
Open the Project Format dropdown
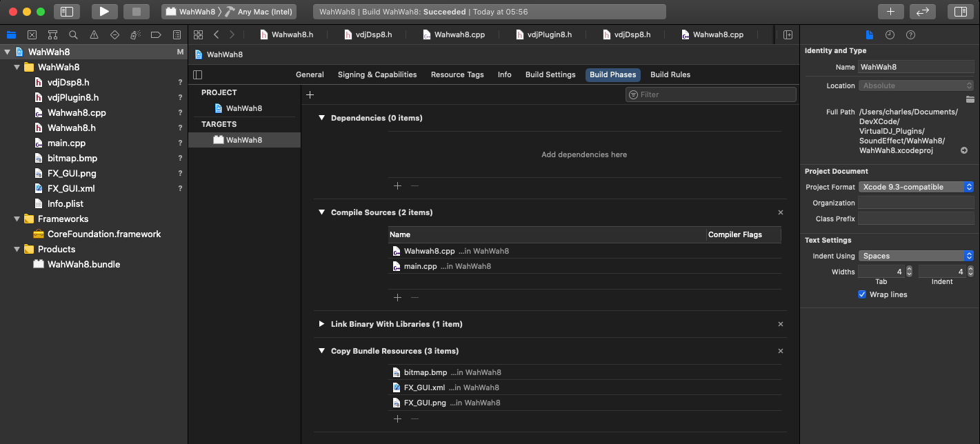[916, 187]
